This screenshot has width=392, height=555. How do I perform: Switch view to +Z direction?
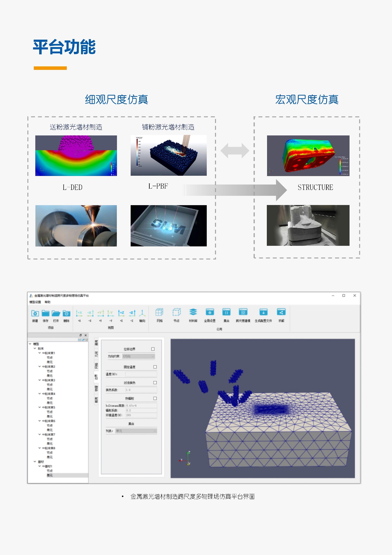point(121,313)
